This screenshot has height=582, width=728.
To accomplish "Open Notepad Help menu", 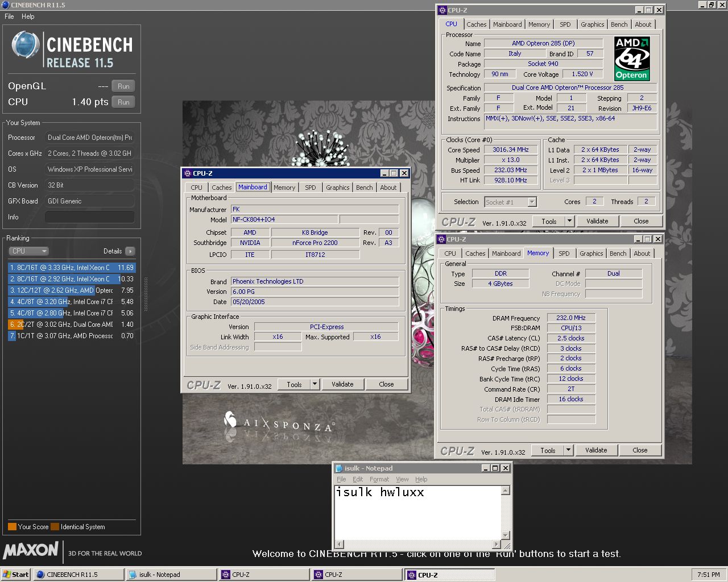I will [421, 479].
